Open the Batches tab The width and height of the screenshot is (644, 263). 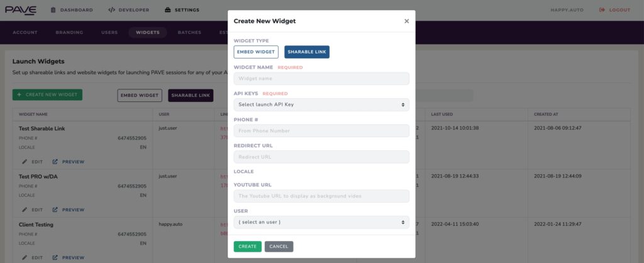pyautogui.click(x=189, y=33)
